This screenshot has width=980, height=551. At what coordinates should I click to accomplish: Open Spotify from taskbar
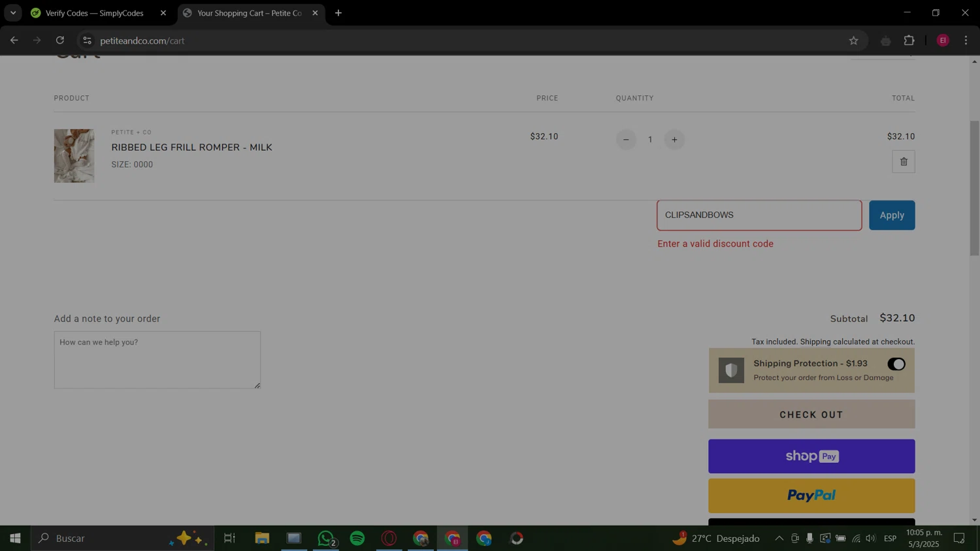tap(357, 539)
